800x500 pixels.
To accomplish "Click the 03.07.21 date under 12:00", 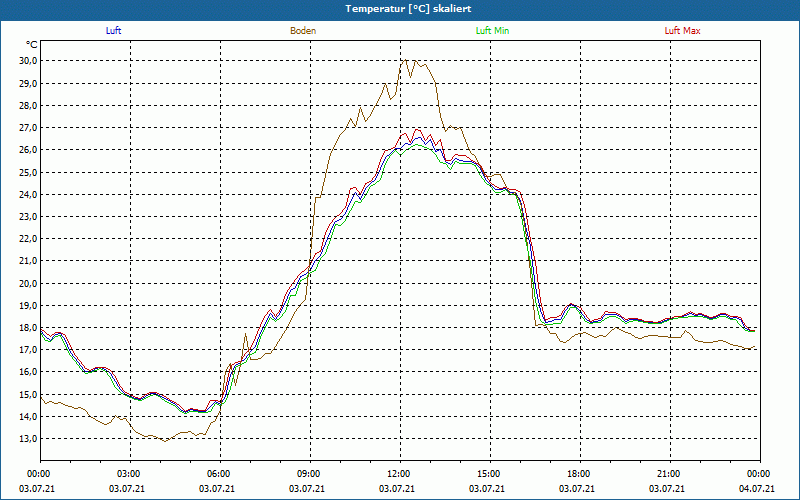I will click(396, 489).
